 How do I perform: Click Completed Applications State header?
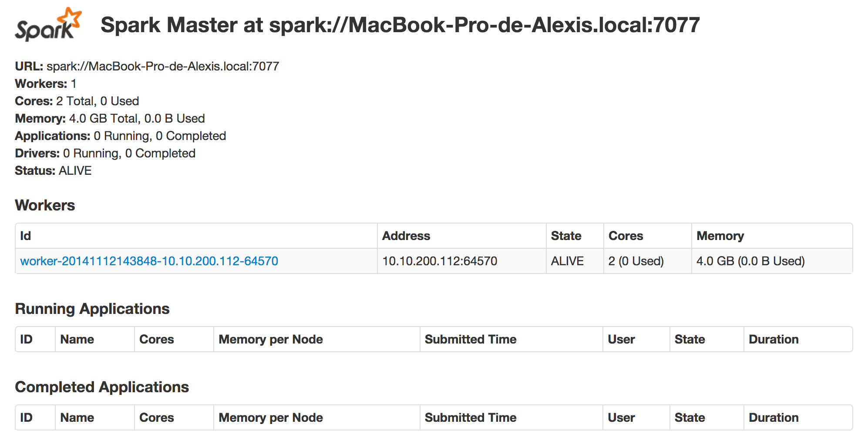(x=690, y=417)
